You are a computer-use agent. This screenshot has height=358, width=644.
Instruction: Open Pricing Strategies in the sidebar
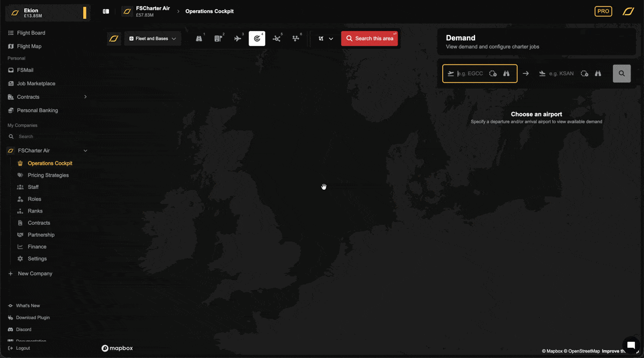click(x=48, y=175)
